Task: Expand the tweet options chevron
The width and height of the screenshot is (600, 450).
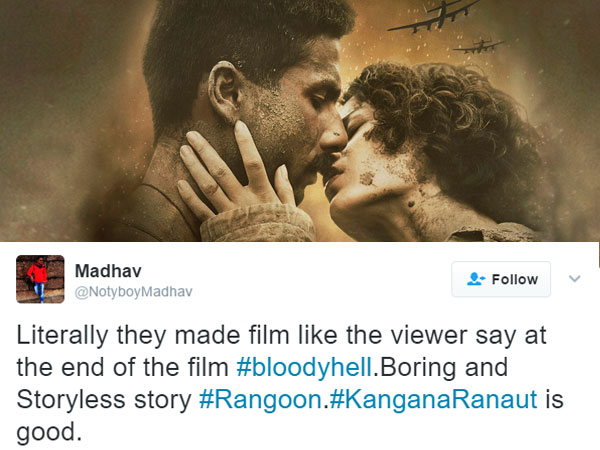Action: pos(574,279)
